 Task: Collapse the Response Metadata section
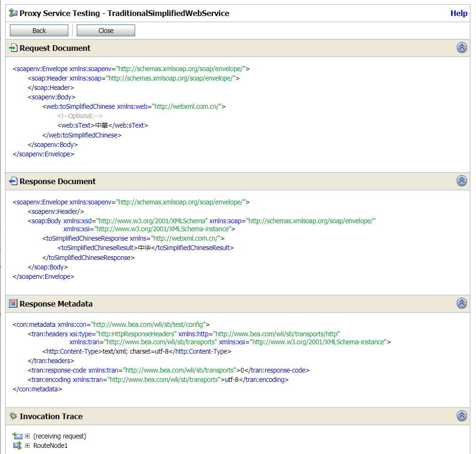pyautogui.click(x=462, y=303)
